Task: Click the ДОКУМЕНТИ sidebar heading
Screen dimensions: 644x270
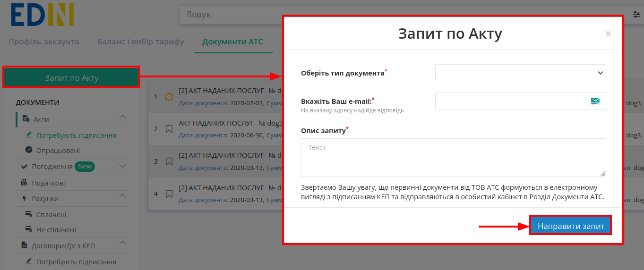Action: click(x=37, y=102)
